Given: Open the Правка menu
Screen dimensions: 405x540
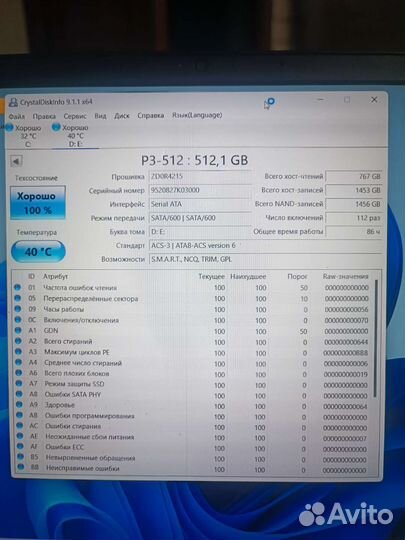Looking at the screenshot, I should (x=44, y=116).
